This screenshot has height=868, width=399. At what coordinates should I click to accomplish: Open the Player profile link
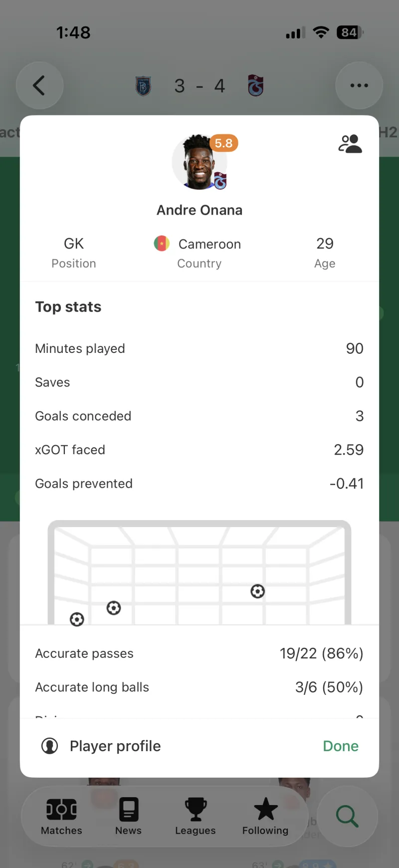coord(115,746)
